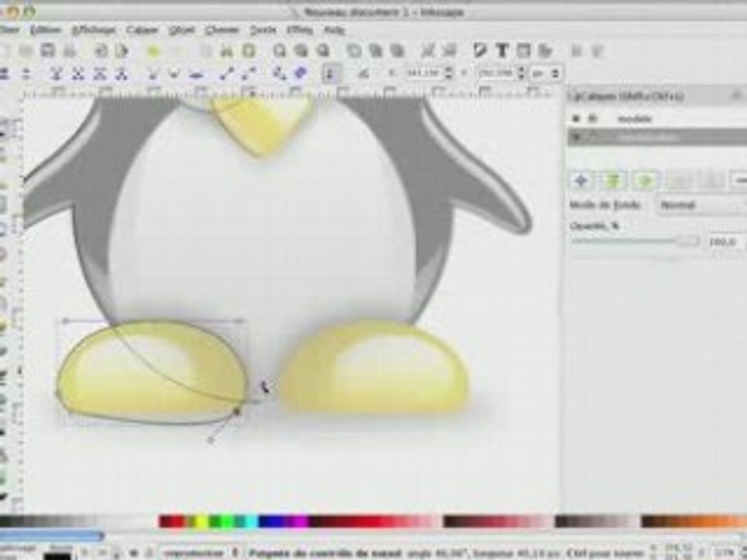Click Raise layer to top button
The image size is (747, 560).
click(x=614, y=180)
